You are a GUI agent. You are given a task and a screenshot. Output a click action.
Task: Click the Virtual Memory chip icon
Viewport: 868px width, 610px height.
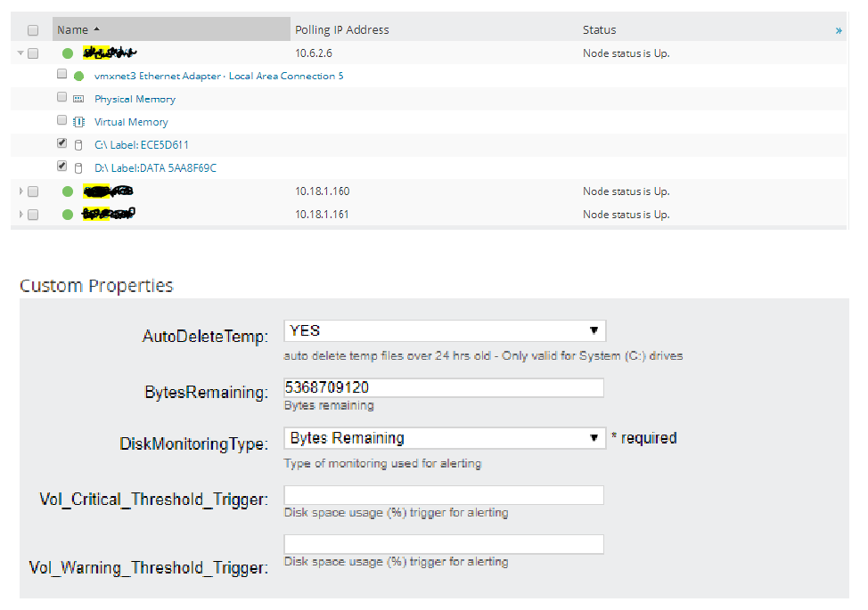(78, 122)
